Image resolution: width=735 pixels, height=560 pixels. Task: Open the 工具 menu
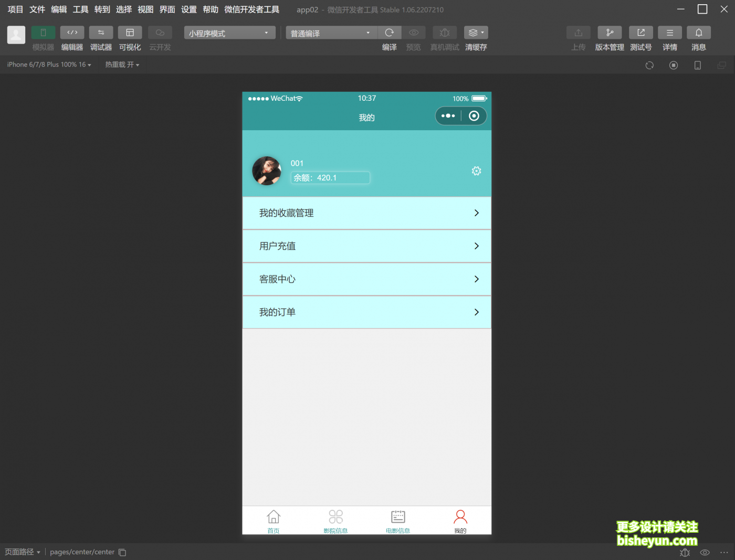pyautogui.click(x=80, y=9)
